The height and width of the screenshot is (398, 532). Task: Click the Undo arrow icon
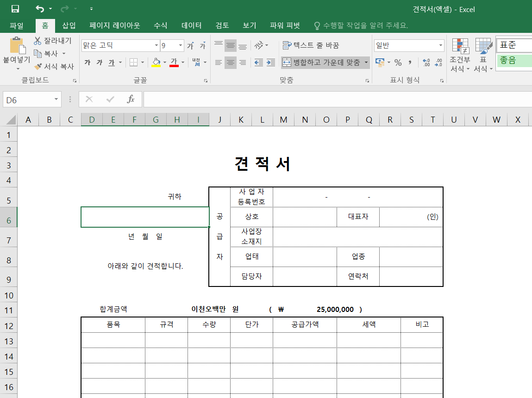point(40,9)
